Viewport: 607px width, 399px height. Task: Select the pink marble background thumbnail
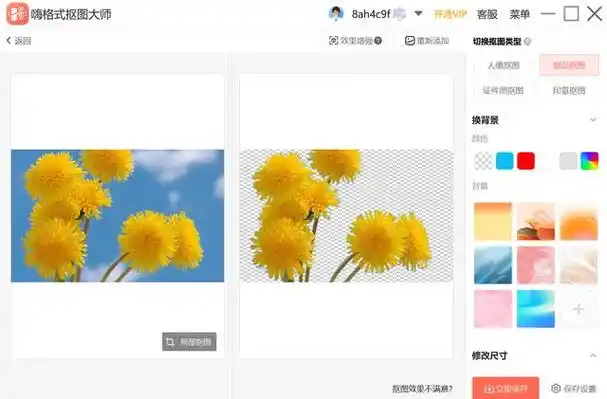(536, 265)
